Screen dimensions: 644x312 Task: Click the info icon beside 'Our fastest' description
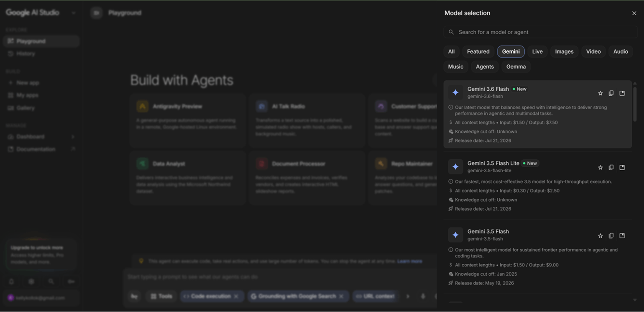point(451,182)
